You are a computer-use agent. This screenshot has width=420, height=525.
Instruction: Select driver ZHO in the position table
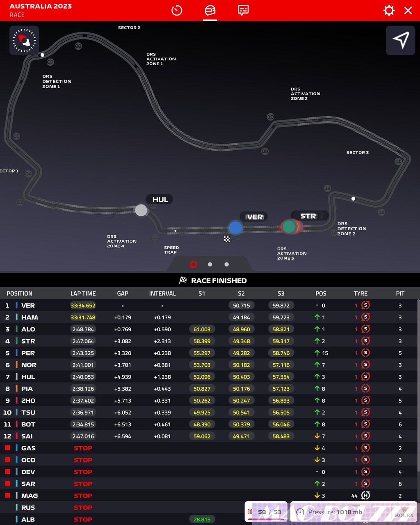pos(28,401)
